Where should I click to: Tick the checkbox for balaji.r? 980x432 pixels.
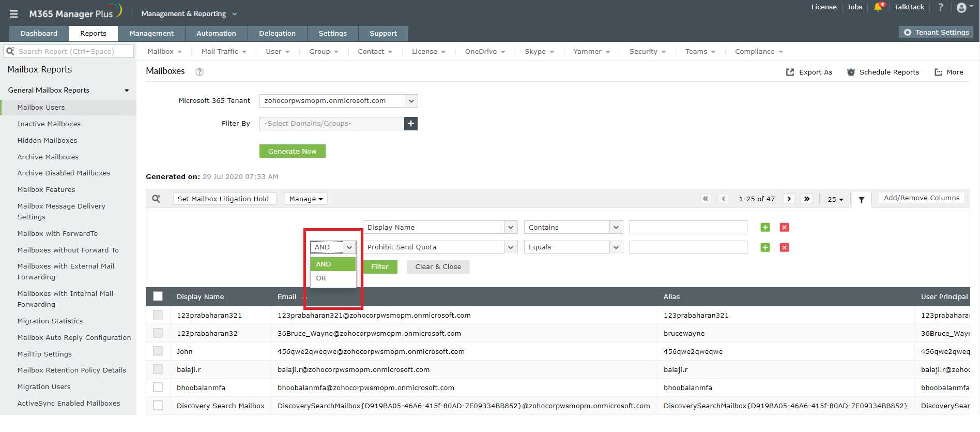pyautogui.click(x=158, y=369)
